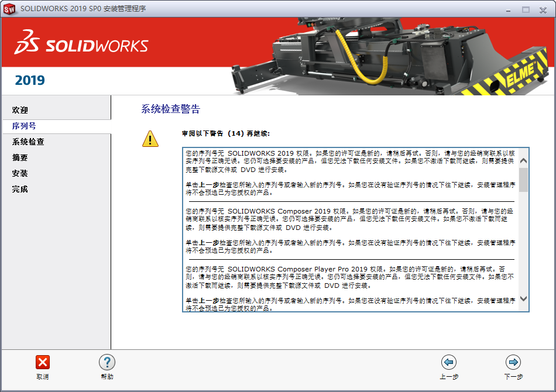Select the 完成 step in the sidebar
Viewport: 556px width, 392px height.
(20, 189)
